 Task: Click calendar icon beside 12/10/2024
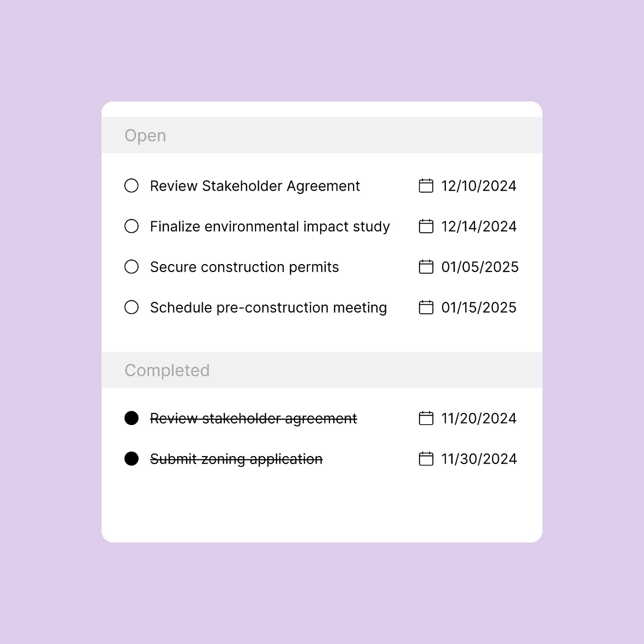426,186
